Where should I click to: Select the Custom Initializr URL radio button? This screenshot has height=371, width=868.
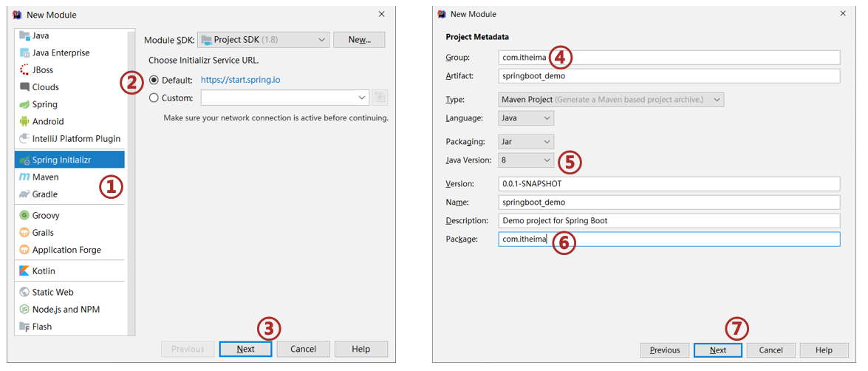coord(154,98)
